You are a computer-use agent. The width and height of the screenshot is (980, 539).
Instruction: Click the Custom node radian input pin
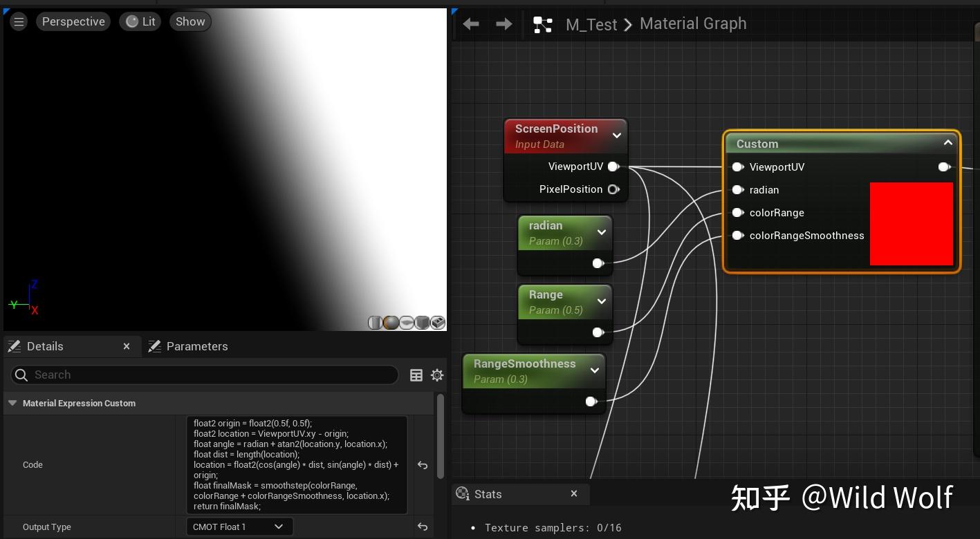pos(737,189)
